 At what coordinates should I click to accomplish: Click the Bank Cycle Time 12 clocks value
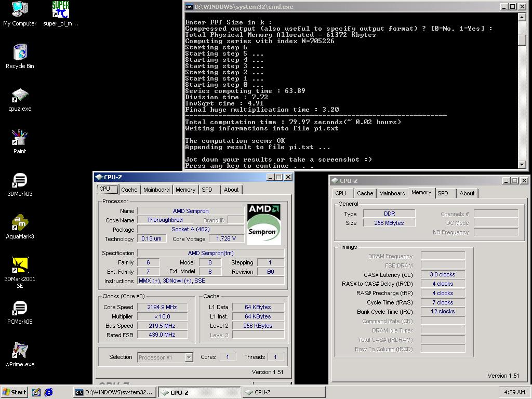tap(443, 312)
